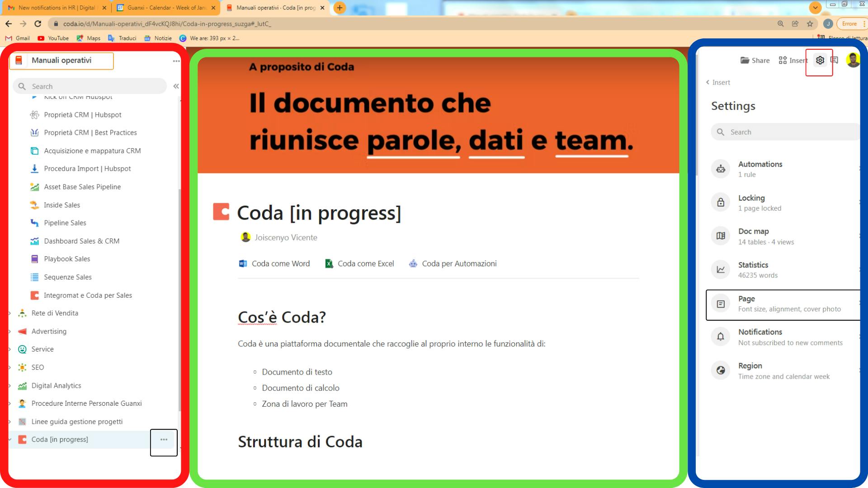This screenshot has height=488, width=868.
Task: Expand the Rete di Vendita section
Action: click(9, 313)
